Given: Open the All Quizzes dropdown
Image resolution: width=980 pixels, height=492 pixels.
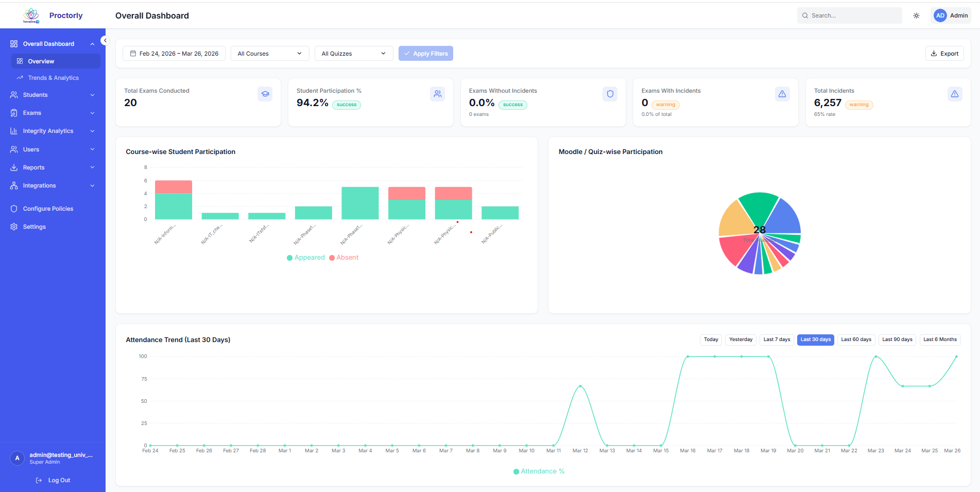Looking at the screenshot, I should click(x=353, y=54).
